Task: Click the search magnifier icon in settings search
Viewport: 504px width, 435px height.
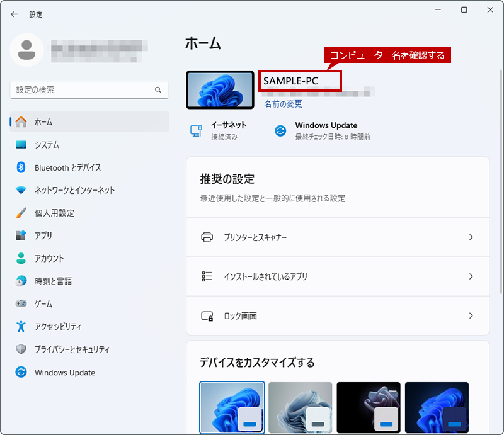Action: pos(158,89)
